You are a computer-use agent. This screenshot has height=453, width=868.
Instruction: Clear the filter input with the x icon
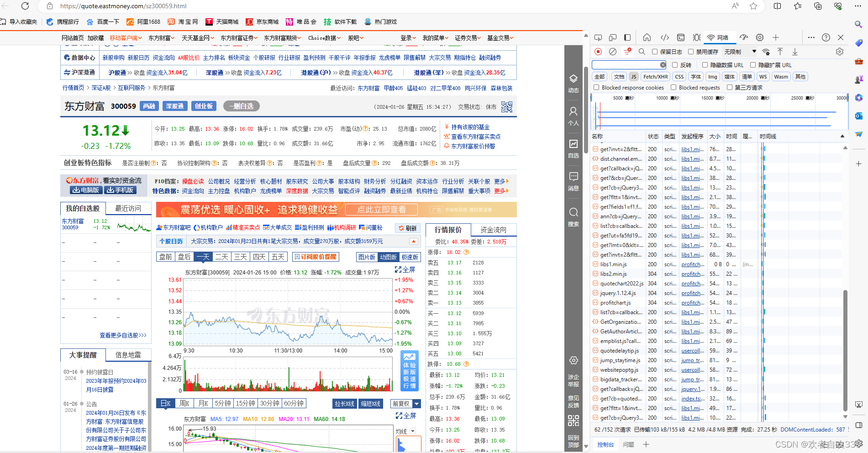663,65
